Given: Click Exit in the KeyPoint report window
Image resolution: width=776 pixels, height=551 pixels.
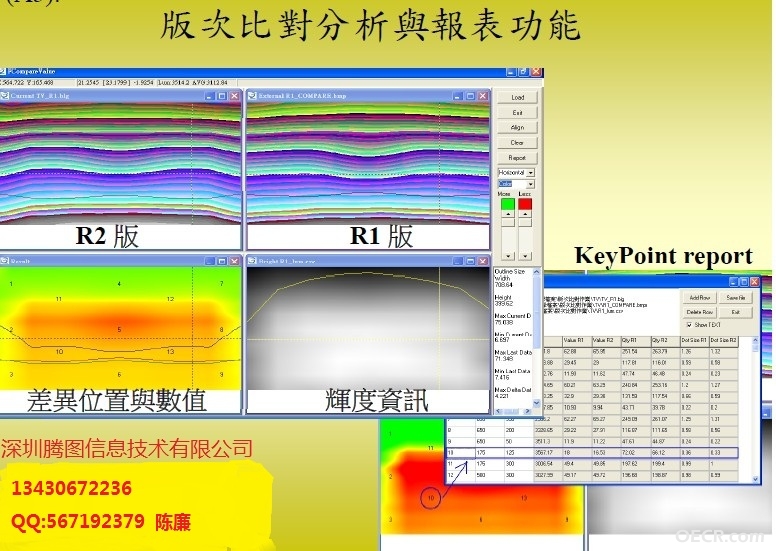Looking at the screenshot, I should pyautogui.click(x=736, y=312).
